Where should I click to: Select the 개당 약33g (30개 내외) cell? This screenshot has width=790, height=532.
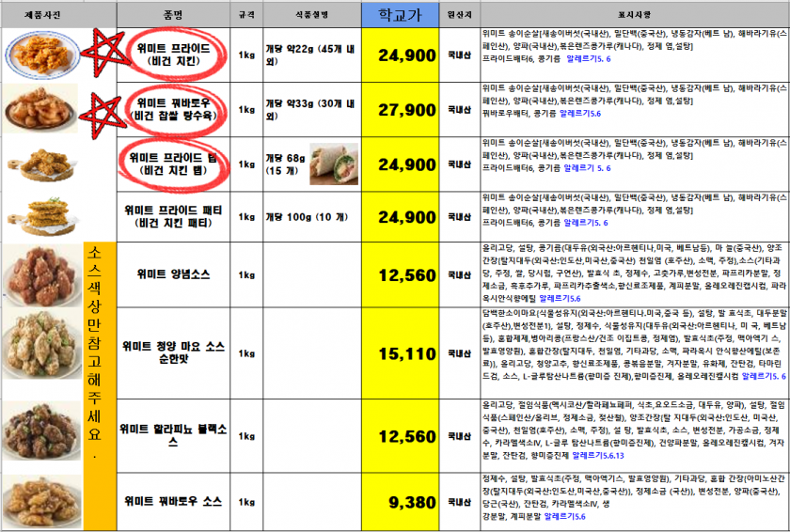(312, 110)
